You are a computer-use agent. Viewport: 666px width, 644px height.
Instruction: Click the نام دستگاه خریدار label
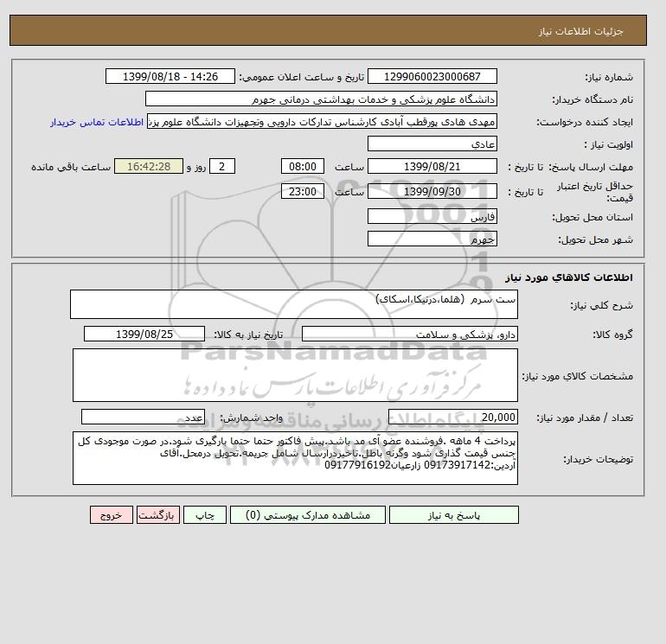(592, 99)
